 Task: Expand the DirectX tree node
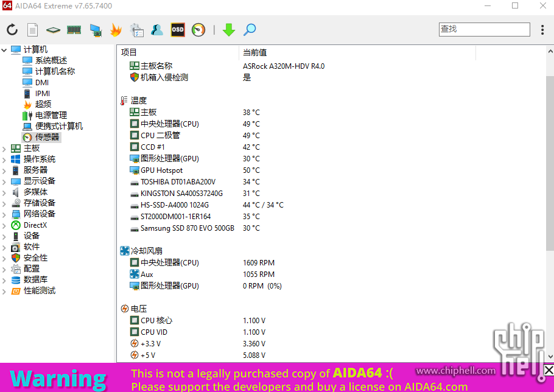point(4,225)
